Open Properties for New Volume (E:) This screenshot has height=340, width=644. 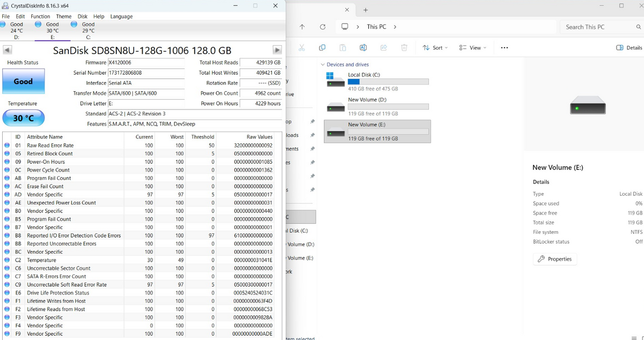click(555, 259)
